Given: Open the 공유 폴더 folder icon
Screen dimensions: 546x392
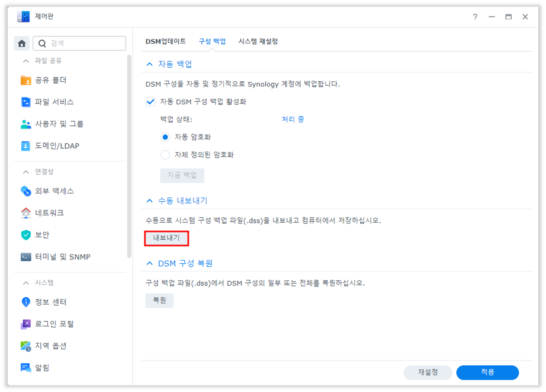Looking at the screenshot, I should tap(26, 80).
